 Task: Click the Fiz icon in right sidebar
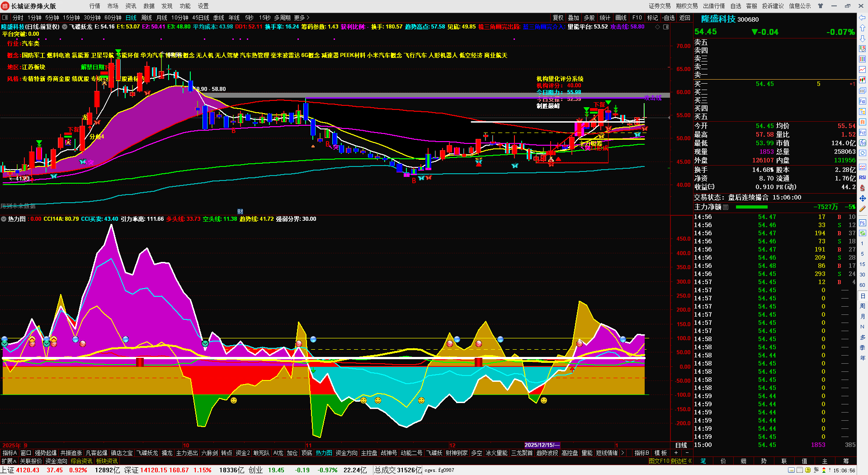[x=863, y=133]
